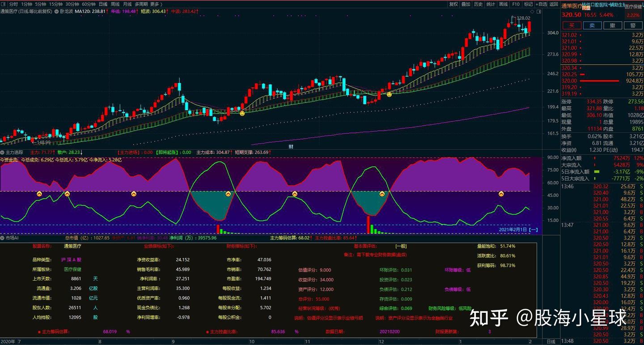Click the 财 marker below the main chart
644x345 pixels.
tap(291, 146)
